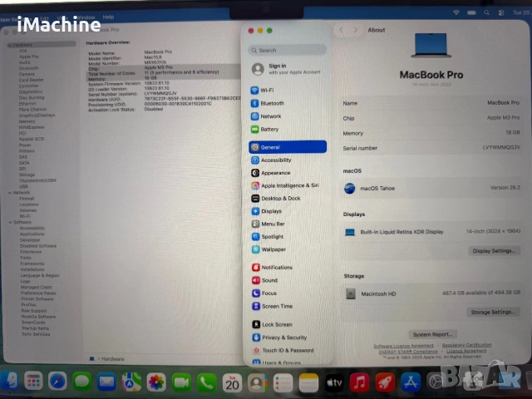The height and width of the screenshot is (399, 532).
Task: Collapse Network section in System Report
Action: [x=10, y=192]
